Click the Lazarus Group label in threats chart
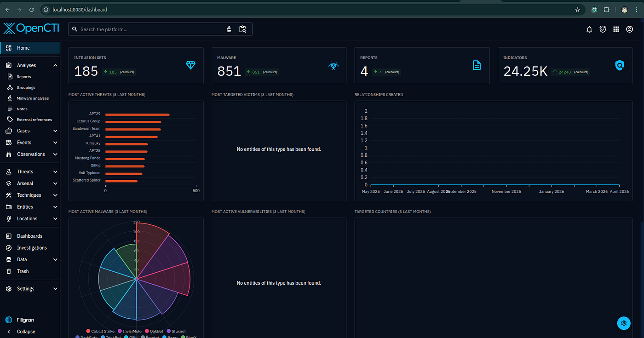The width and height of the screenshot is (644, 338). (x=88, y=121)
